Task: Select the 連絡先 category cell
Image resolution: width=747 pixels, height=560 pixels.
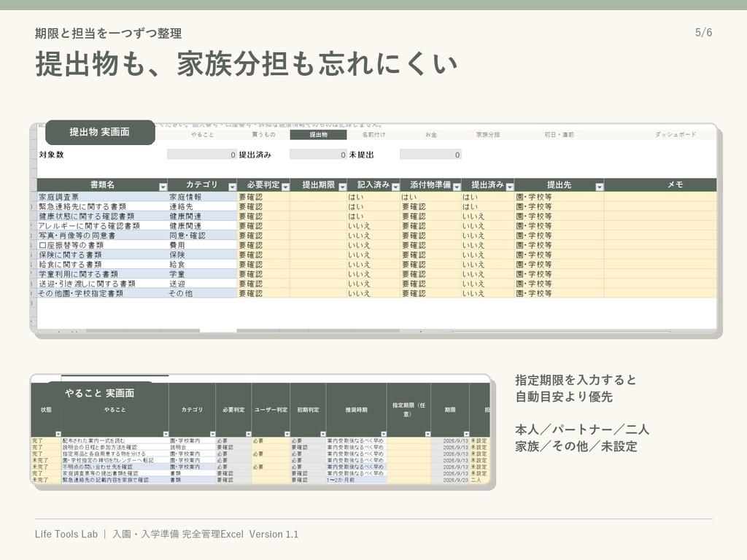Action: [202, 206]
